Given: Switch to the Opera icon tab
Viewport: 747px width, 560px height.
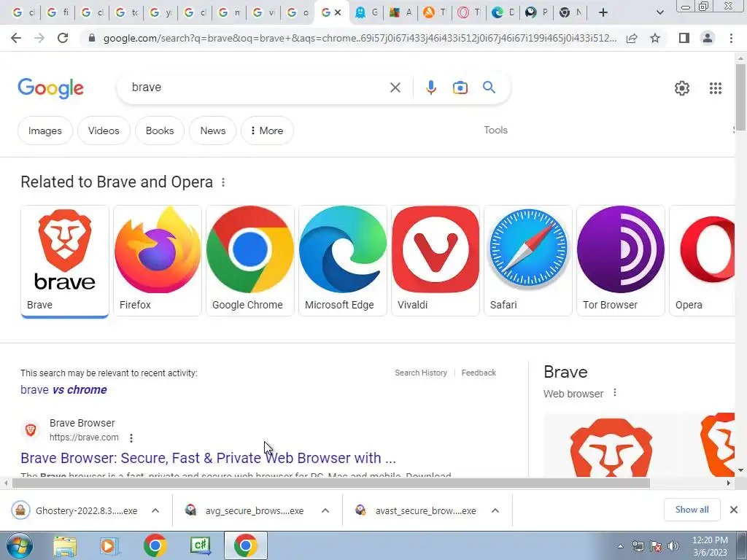Looking at the screenshot, I should 468,13.
